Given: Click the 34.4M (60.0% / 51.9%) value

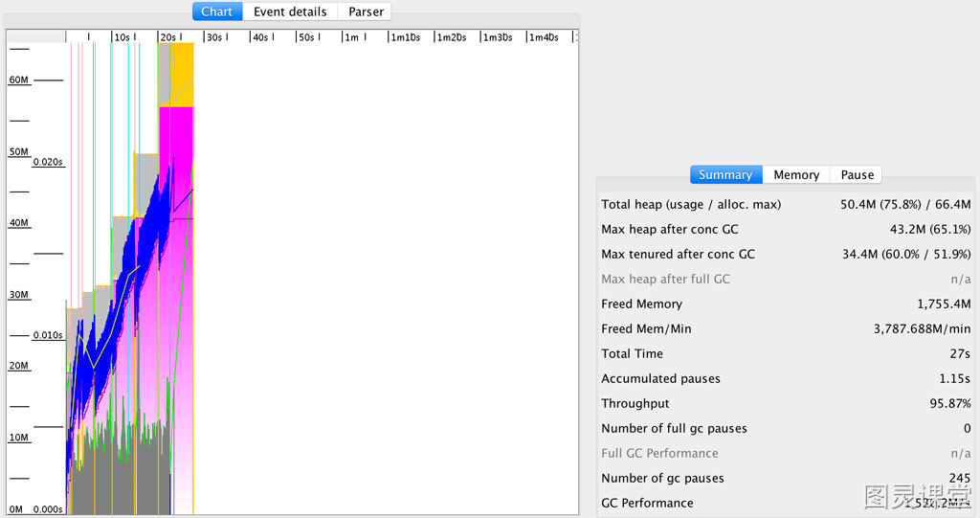Looking at the screenshot, I should tap(907, 255).
